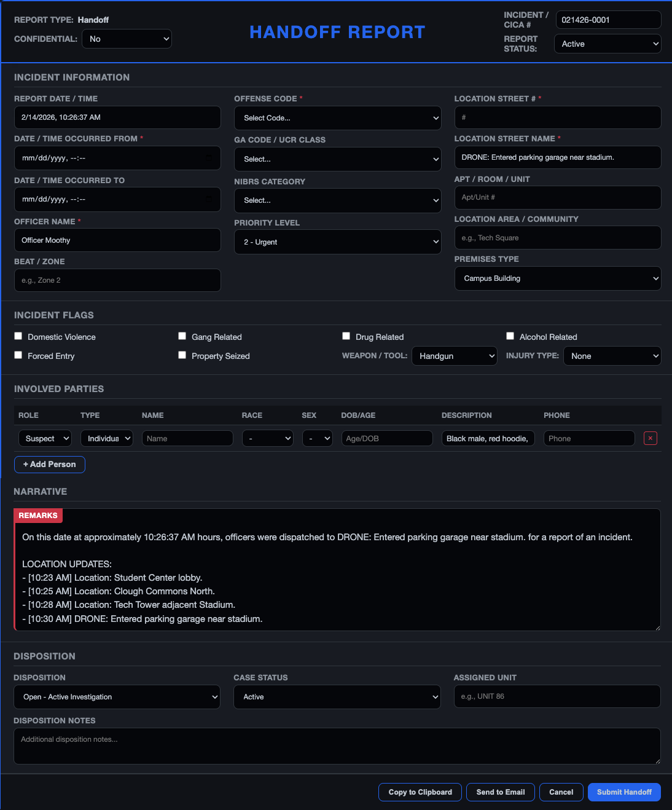672x810 pixels.
Task: Click the + Add Person button
Action: pyautogui.click(x=49, y=464)
